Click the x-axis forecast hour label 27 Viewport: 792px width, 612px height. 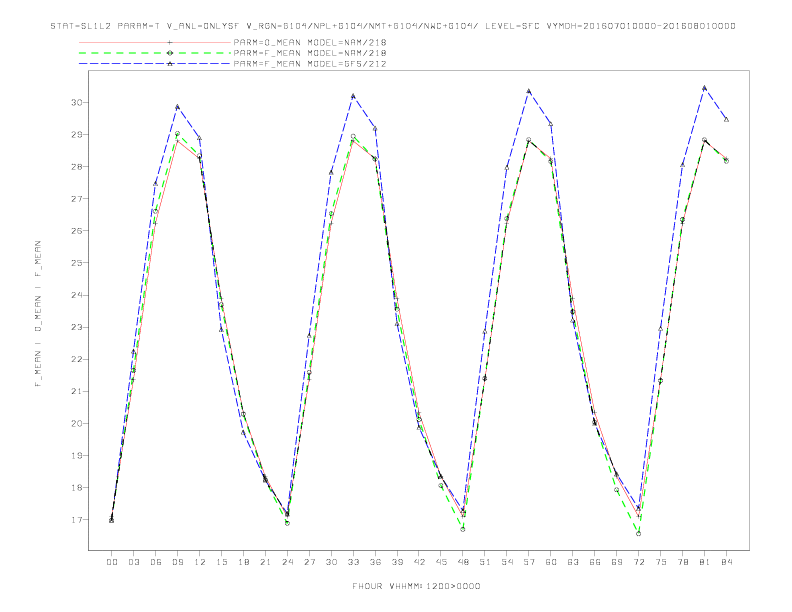pyautogui.click(x=309, y=562)
